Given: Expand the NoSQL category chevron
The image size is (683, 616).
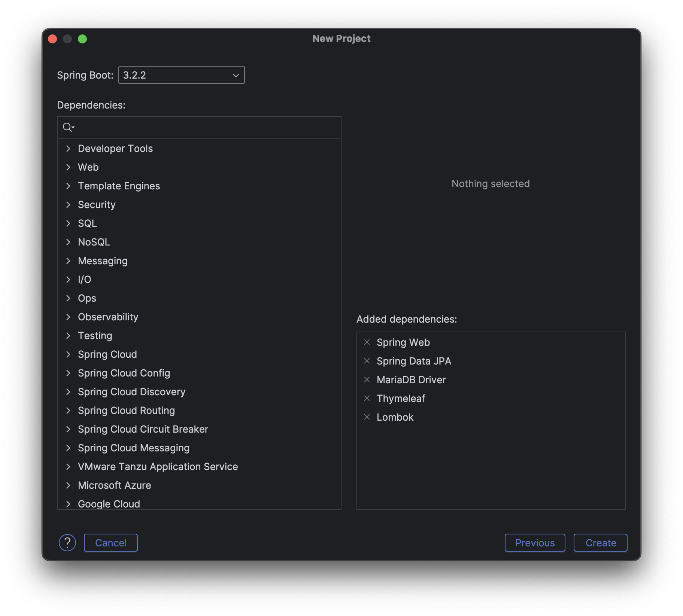Looking at the screenshot, I should (x=68, y=242).
